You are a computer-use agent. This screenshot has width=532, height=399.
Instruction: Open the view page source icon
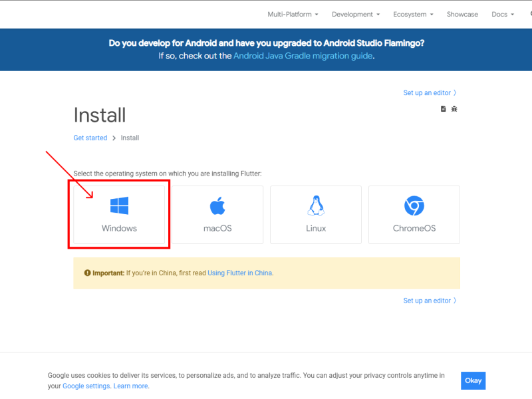tap(443, 108)
